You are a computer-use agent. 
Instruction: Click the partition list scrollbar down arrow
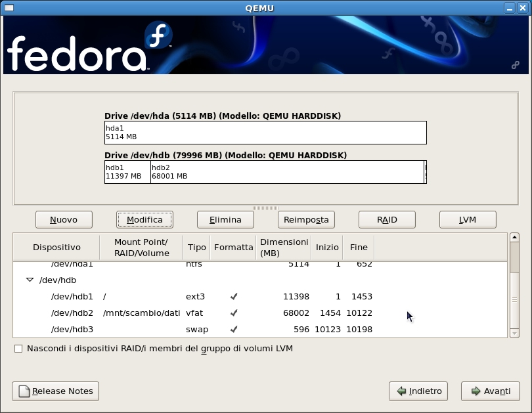coord(514,334)
